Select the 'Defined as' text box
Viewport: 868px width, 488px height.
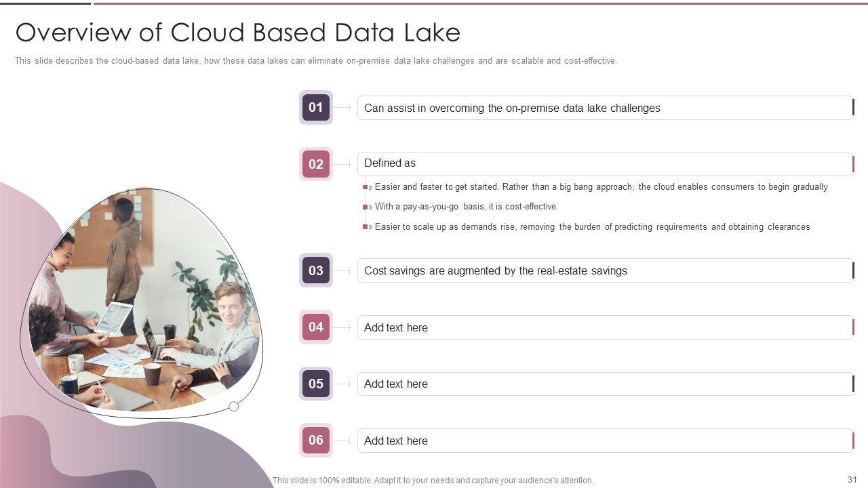tap(605, 163)
